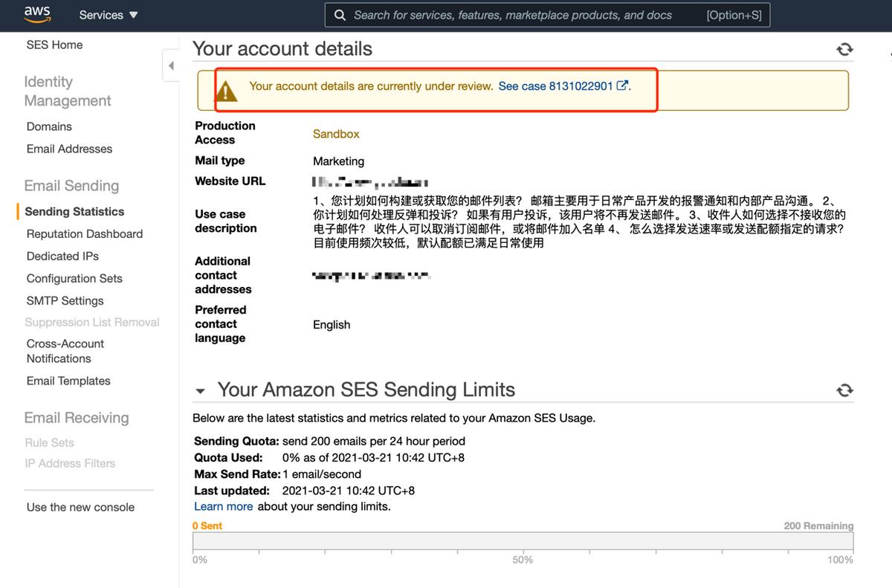The image size is (892, 588).
Task: Refresh the account details section
Action: (x=844, y=50)
